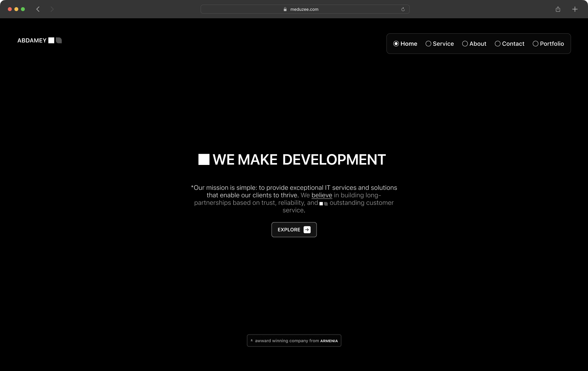The width and height of the screenshot is (588, 371).
Task: Reload the page with the refresh icon
Action: tap(403, 9)
